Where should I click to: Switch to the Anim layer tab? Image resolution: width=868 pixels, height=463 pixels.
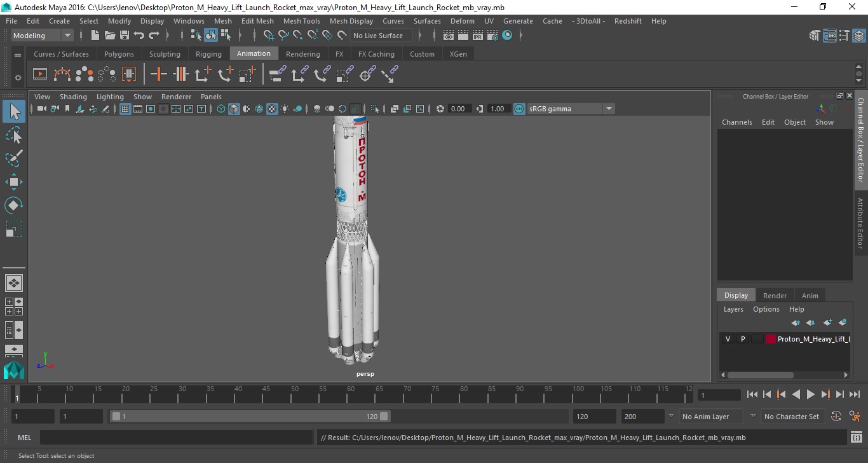[810, 295]
